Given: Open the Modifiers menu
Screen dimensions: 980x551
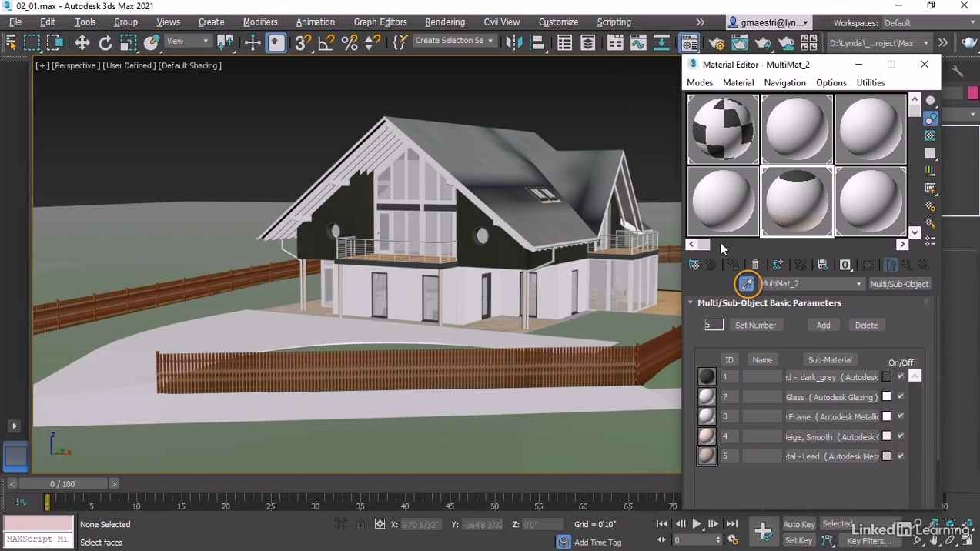Looking at the screenshot, I should [259, 22].
